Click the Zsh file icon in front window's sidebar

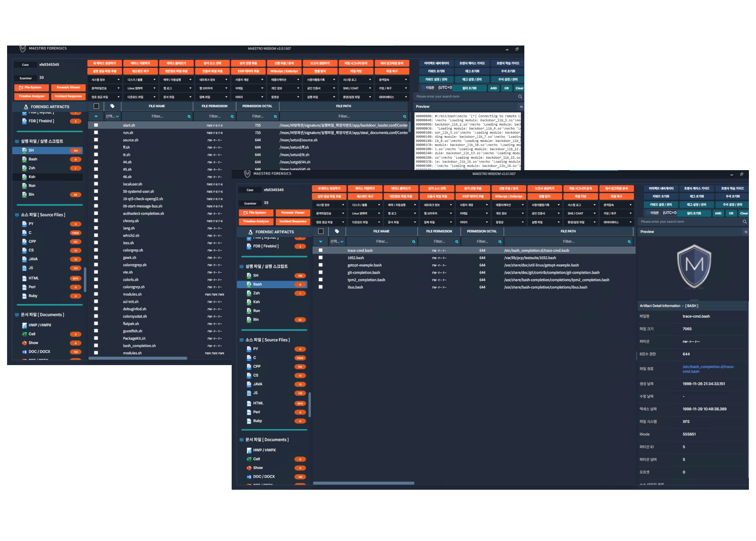point(249,293)
